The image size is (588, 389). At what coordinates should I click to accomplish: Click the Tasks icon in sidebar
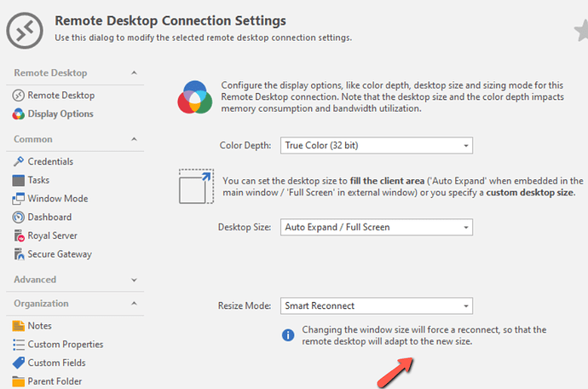pos(19,180)
